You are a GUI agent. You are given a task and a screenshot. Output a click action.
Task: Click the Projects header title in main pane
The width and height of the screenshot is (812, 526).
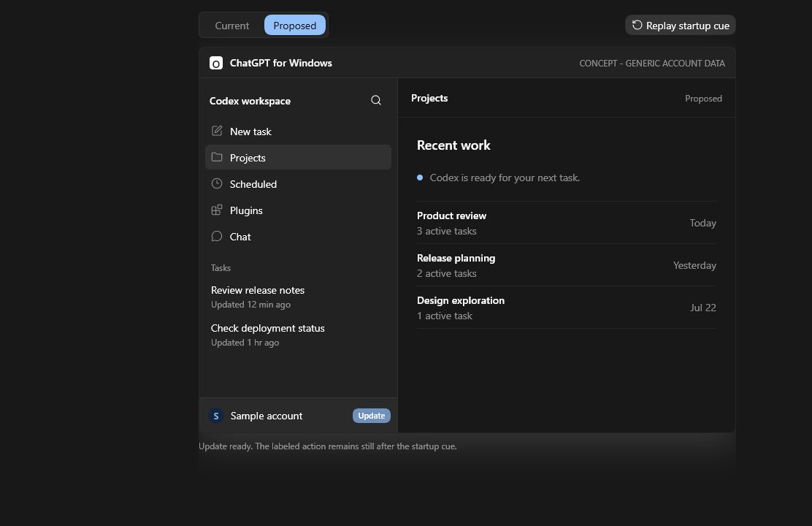429,98
